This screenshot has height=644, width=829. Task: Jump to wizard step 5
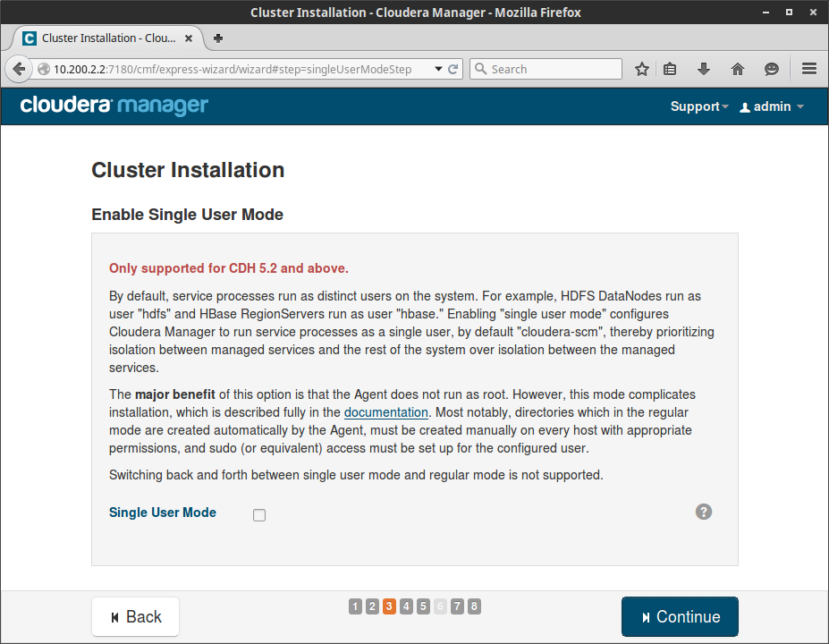coord(423,606)
